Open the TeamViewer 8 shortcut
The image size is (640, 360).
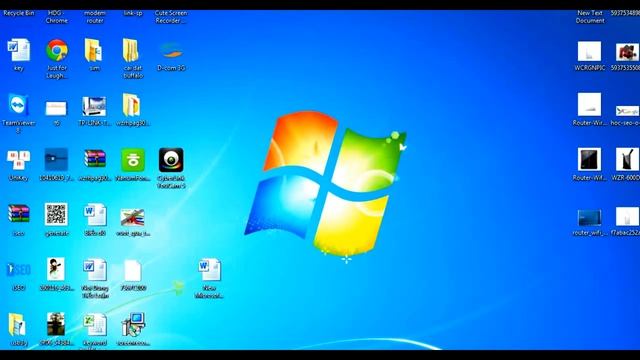[x=18, y=105]
